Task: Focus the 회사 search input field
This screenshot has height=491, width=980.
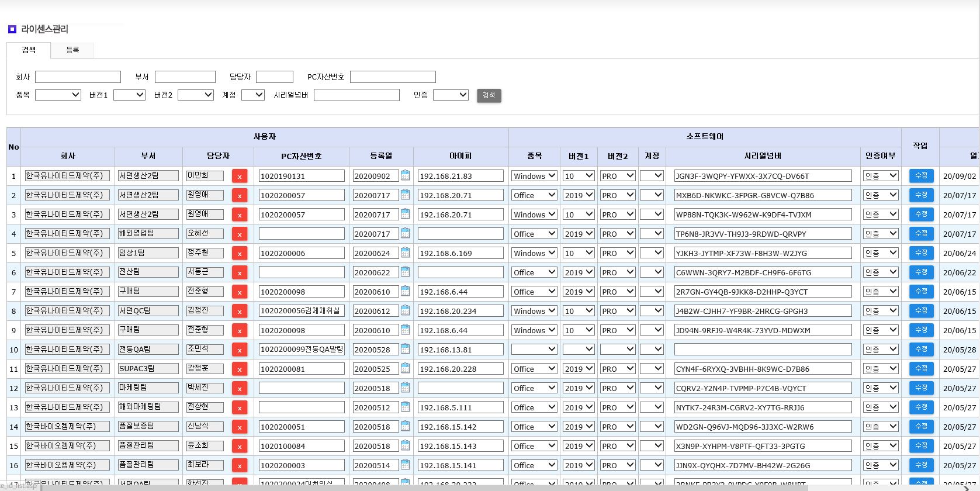Action: pyautogui.click(x=78, y=77)
